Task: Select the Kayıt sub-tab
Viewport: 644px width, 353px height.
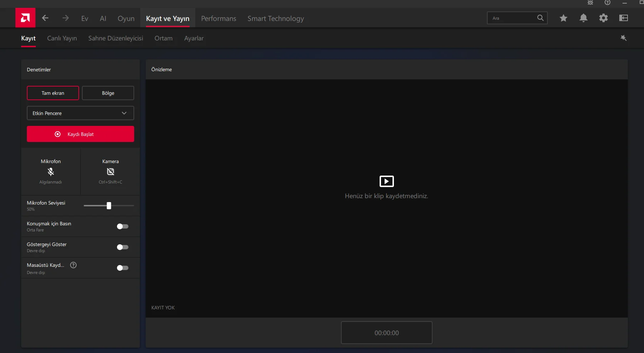Action: [x=28, y=38]
